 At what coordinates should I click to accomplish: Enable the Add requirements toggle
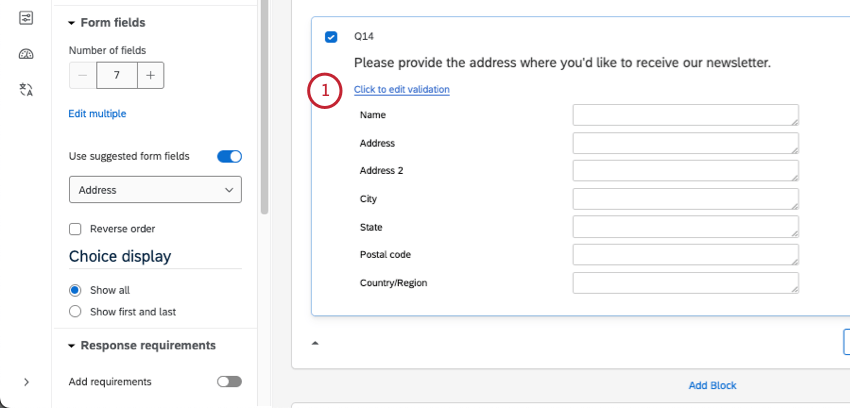[229, 381]
